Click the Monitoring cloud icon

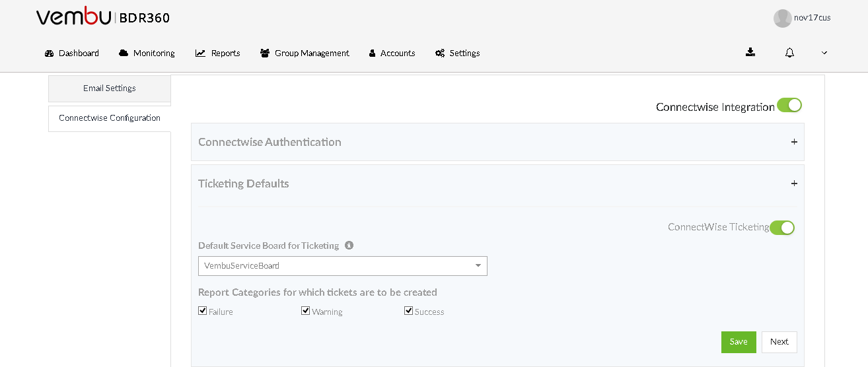(x=124, y=53)
